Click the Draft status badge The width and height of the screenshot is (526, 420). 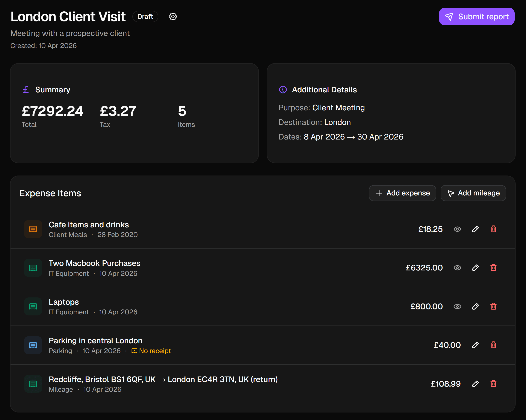[145, 16]
